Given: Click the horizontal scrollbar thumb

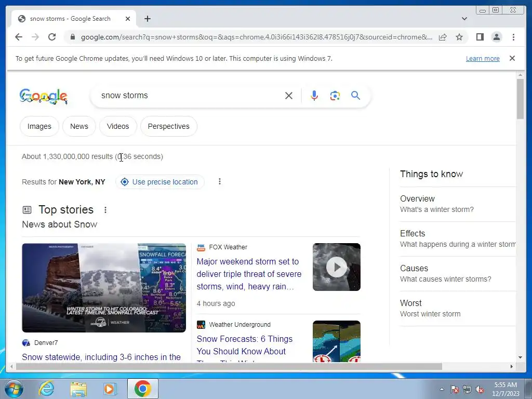Looking at the screenshot, I should tap(229, 366).
